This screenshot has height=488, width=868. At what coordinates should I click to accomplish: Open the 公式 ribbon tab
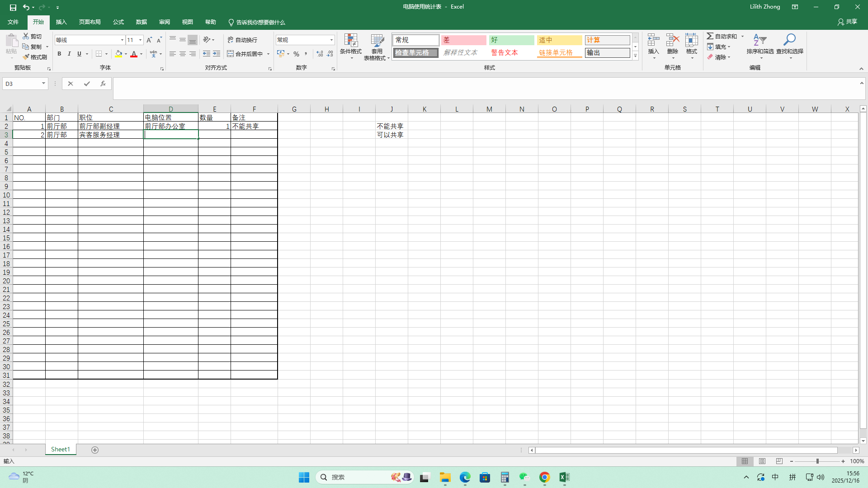point(118,22)
